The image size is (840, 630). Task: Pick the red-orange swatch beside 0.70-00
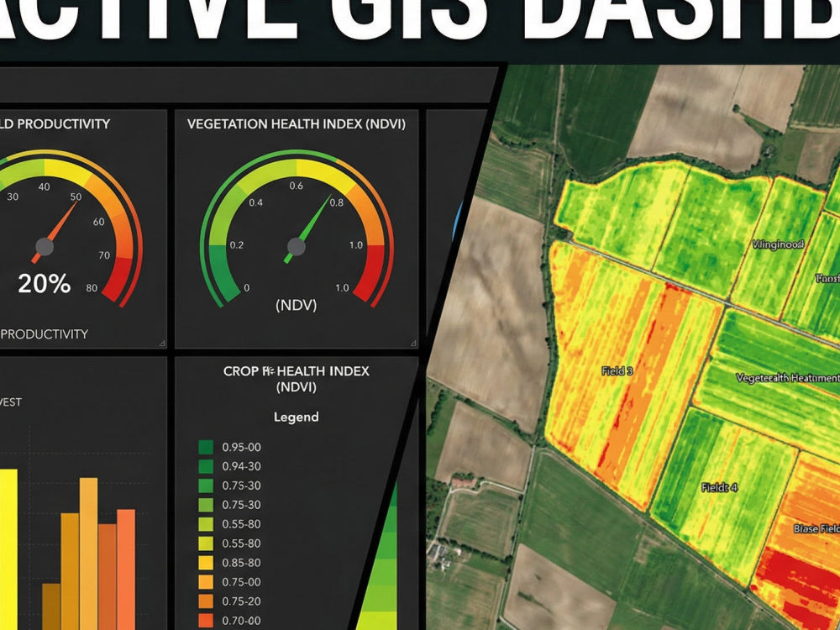(206, 621)
